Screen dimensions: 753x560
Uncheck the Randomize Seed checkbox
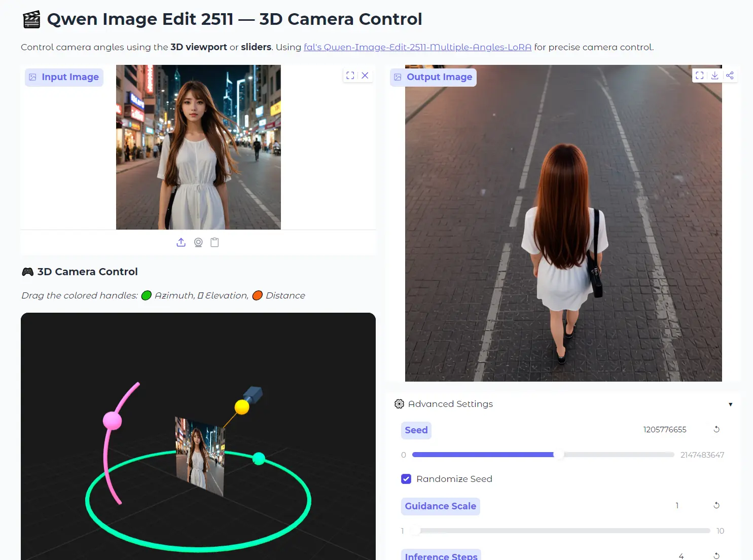pos(406,478)
